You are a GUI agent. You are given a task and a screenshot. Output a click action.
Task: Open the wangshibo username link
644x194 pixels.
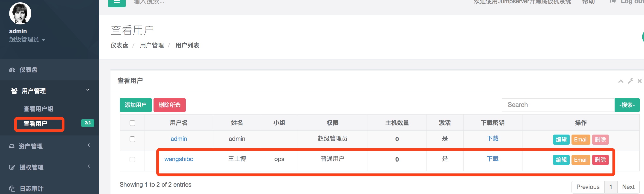179,159
